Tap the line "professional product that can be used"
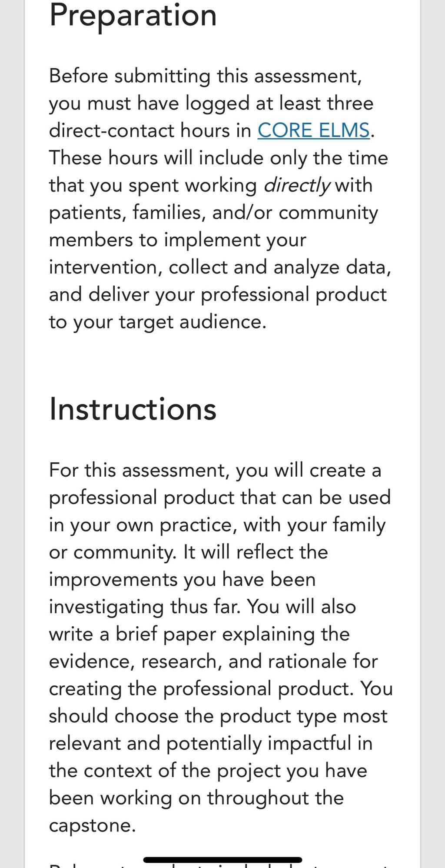The image size is (445, 868). [x=220, y=498]
